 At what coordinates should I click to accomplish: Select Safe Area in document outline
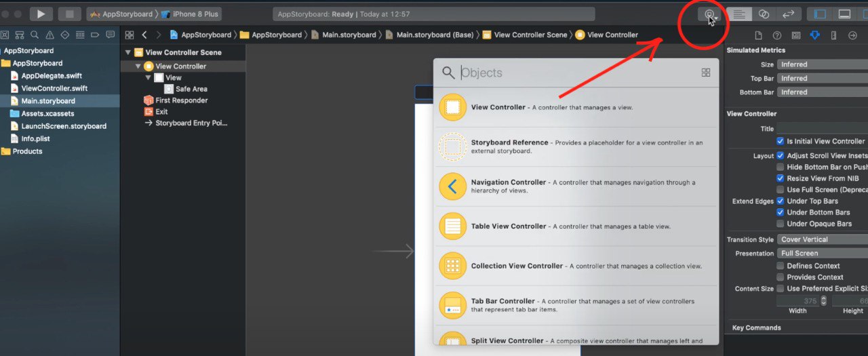(191, 89)
